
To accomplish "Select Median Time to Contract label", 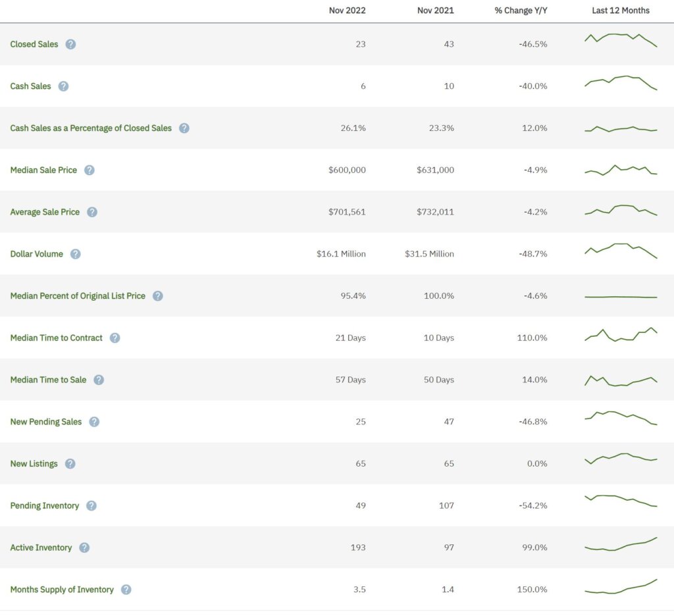I will (x=57, y=338).
